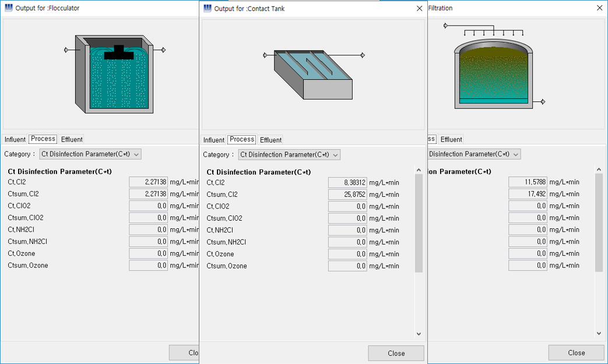Switch to Flocculator's Effluent tab
Image resolution: width=608 pixels, height=364 pixels.
[72, 139]
